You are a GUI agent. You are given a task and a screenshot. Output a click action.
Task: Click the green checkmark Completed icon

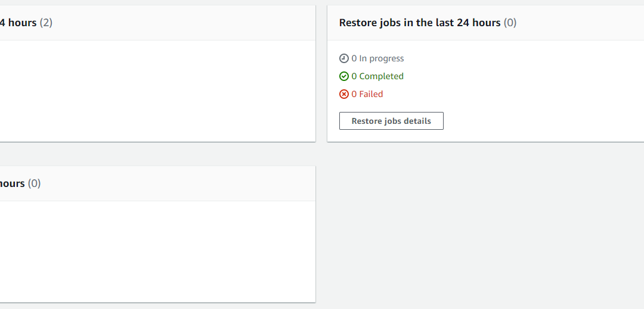[x=344, y=76]
